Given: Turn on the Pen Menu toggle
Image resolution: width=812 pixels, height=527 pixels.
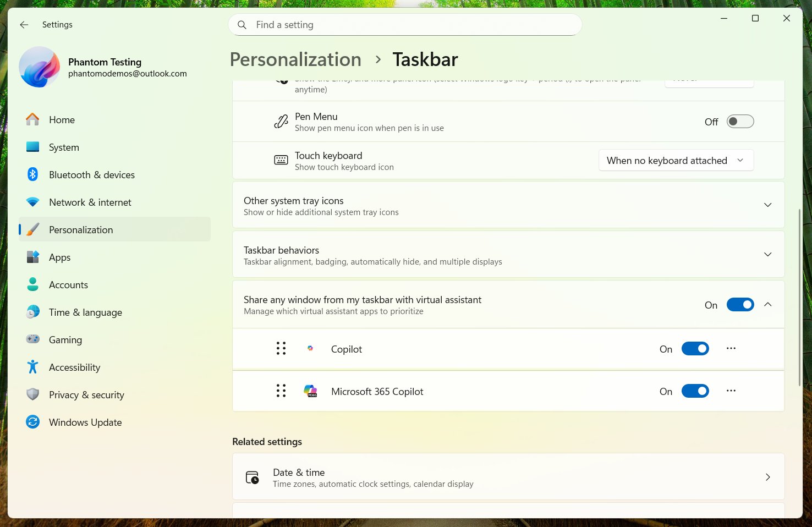Looking at the screenshot, I should coord(740,121).
